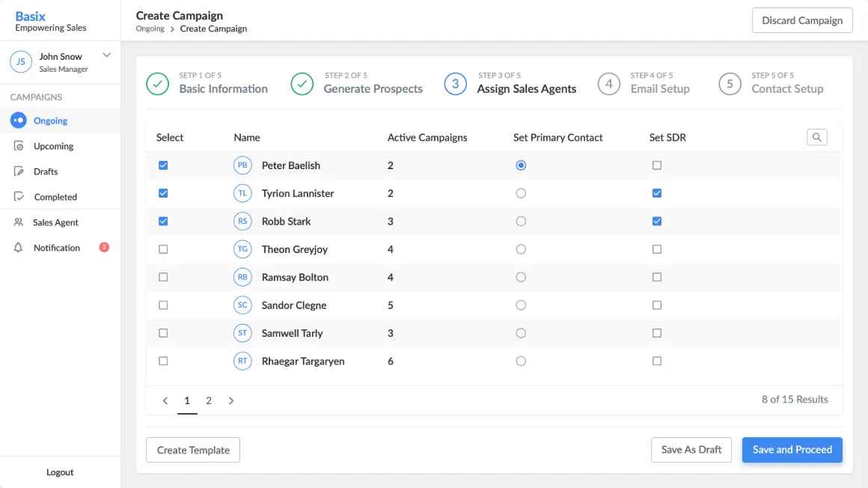Expand the John Snow user dropdown chevron
The image size is (868, 488).
(107, 55)
